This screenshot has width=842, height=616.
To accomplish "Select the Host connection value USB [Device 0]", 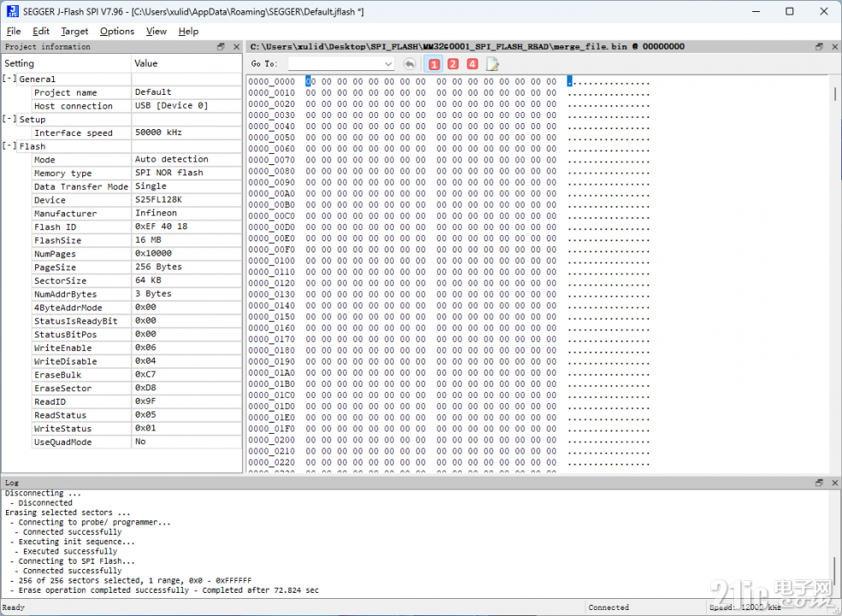I will coord(171,105).
